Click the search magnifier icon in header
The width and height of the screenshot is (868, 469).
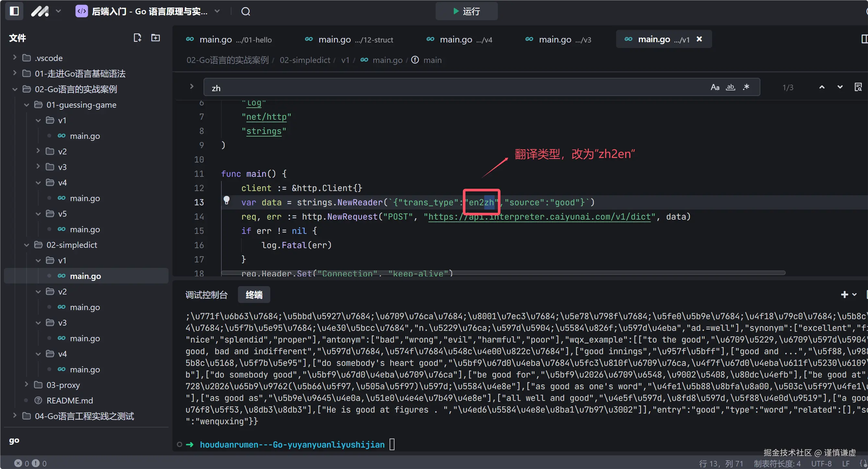pos(246,11)
